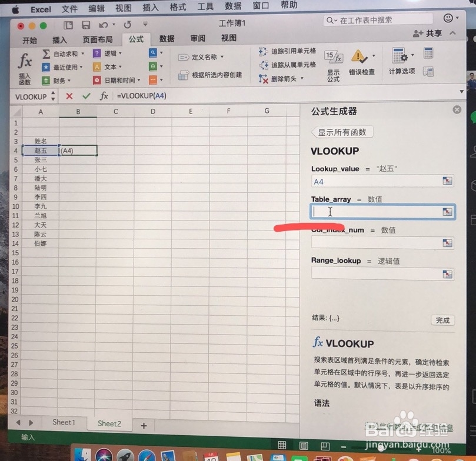This screenshot has height=461, width=476.
Task: Pick range for Range_lookup field
Action: click(x=447, y=274)
